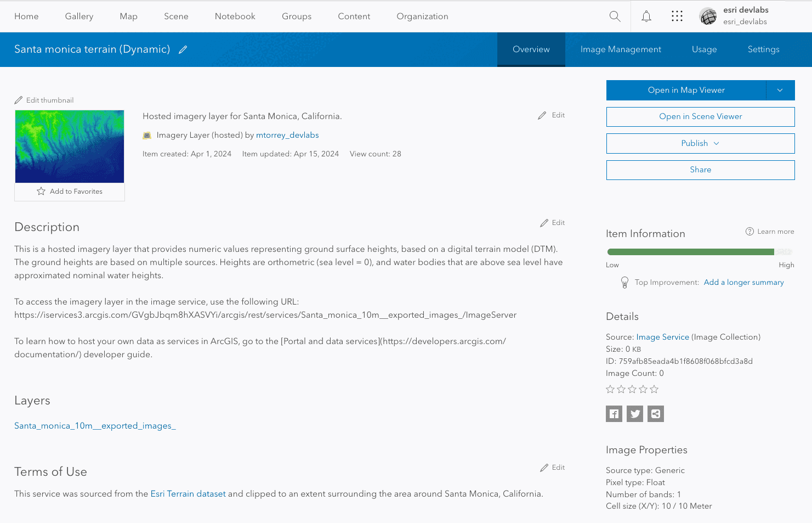Open the search panel

pos(615,16)
